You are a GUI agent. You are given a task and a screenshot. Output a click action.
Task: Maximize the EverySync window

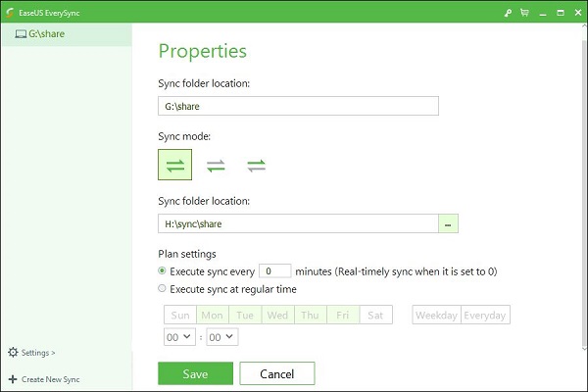561,13
